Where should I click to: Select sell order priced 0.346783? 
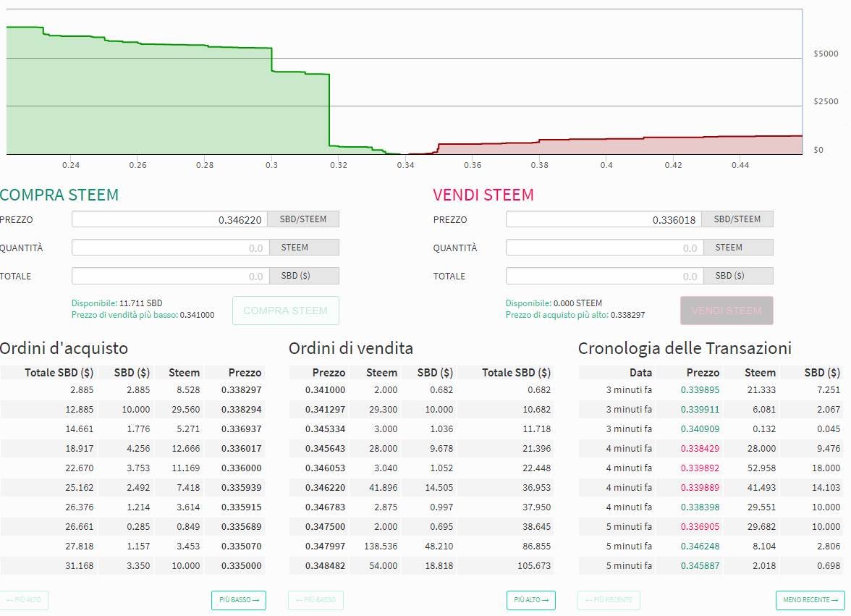pyautogui.click(x=422, y=507)
